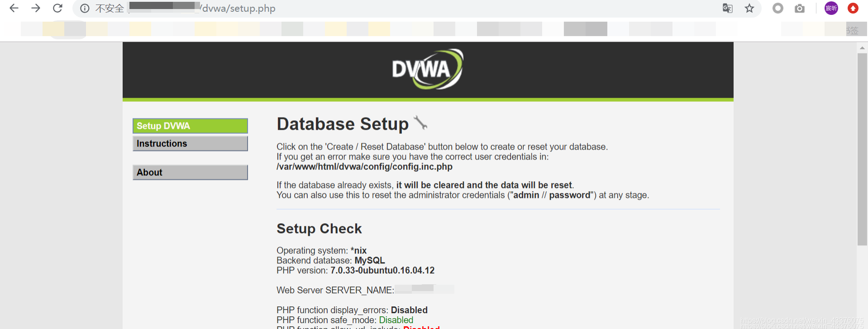
Task: Click the scrollbar up arrow
Action: [862, 47]
